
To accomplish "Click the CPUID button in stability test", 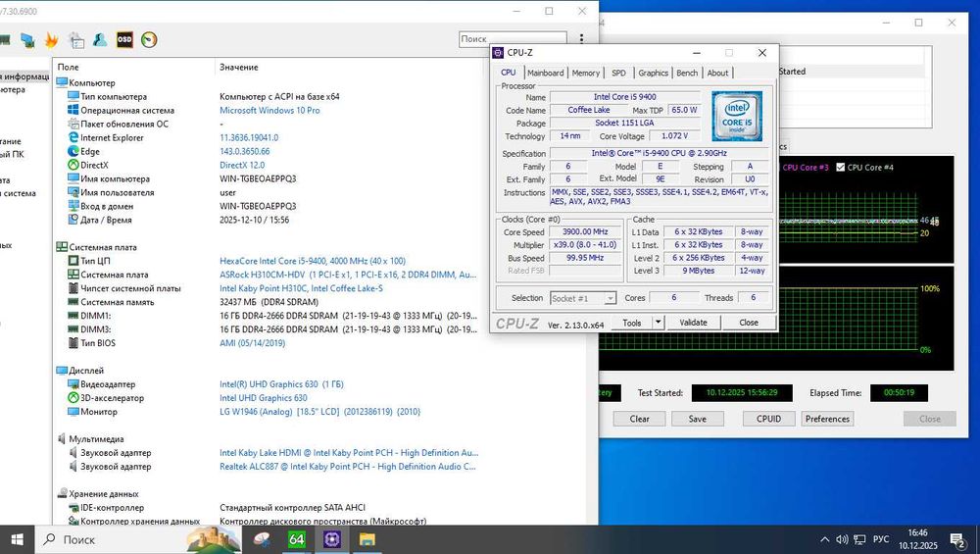I will 768,419.
